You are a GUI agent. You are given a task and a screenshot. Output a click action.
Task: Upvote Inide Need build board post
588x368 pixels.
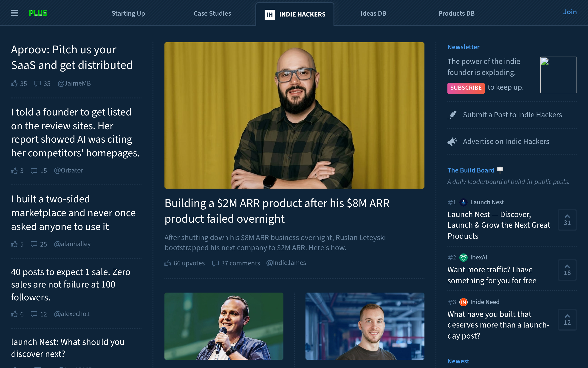click(x=567, y=319)
